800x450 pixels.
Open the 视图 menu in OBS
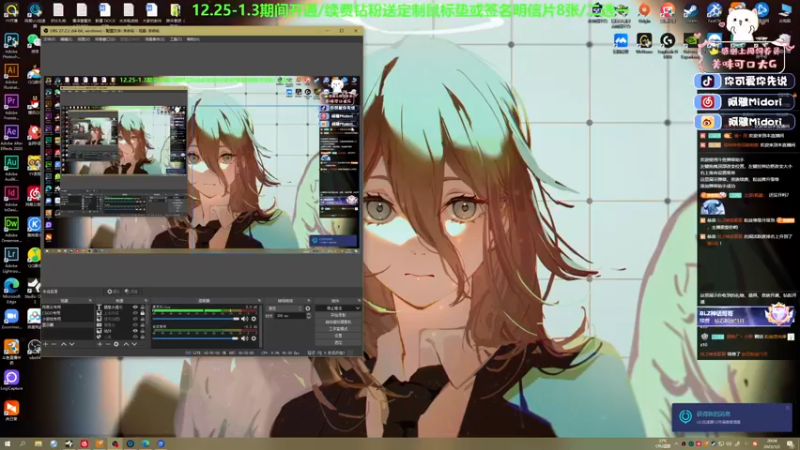point(83,39)
